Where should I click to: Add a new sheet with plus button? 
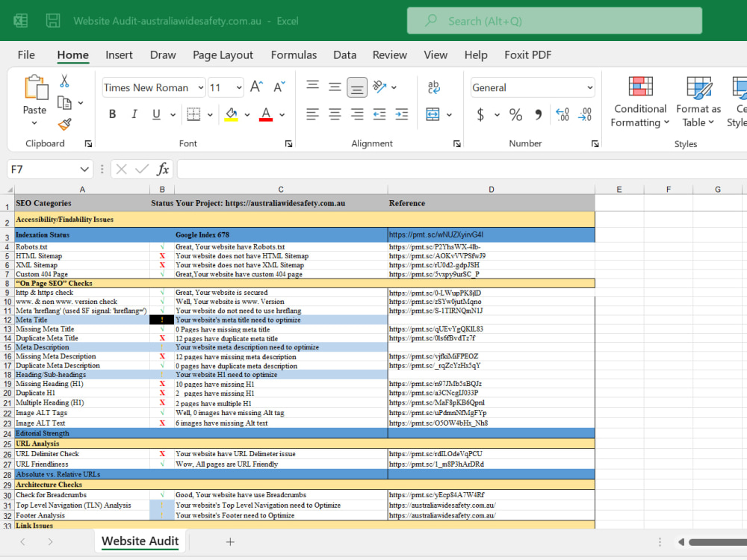[x=230, y=541]
